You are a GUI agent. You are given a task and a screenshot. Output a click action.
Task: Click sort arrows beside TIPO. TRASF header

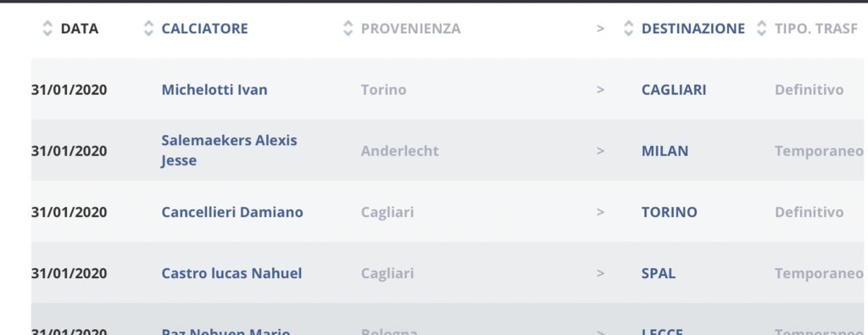tap(762, 29)
